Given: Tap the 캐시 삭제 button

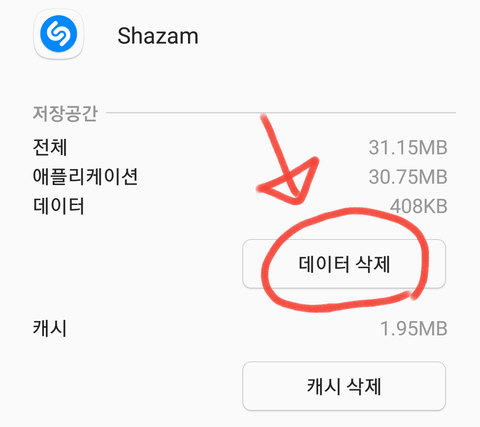Looking at the screenshot, I should click(x=344, y=386).
